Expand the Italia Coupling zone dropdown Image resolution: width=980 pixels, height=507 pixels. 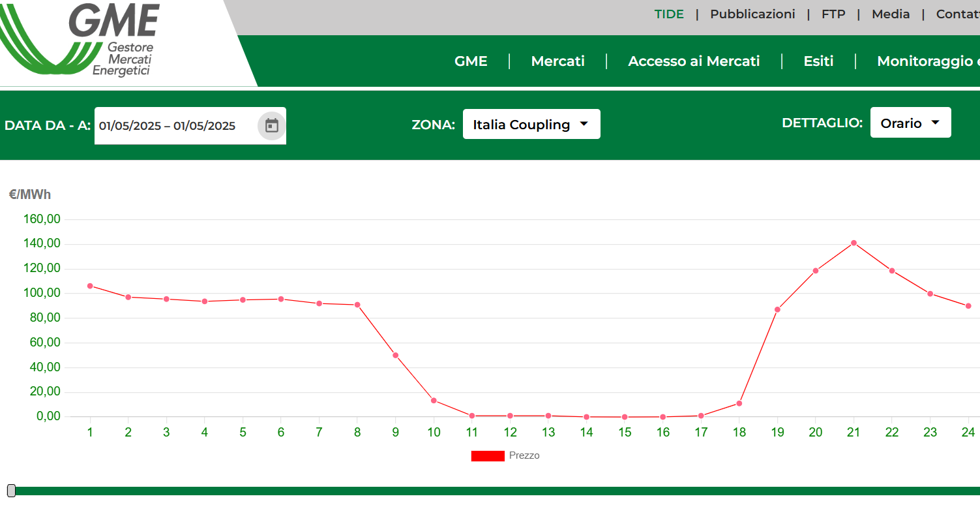tap(531, 125)
